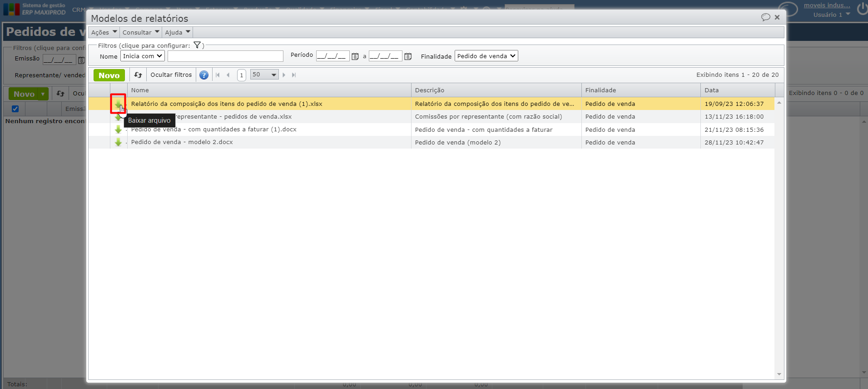Download the Relatório da composição xlsx file

[118, 104]
